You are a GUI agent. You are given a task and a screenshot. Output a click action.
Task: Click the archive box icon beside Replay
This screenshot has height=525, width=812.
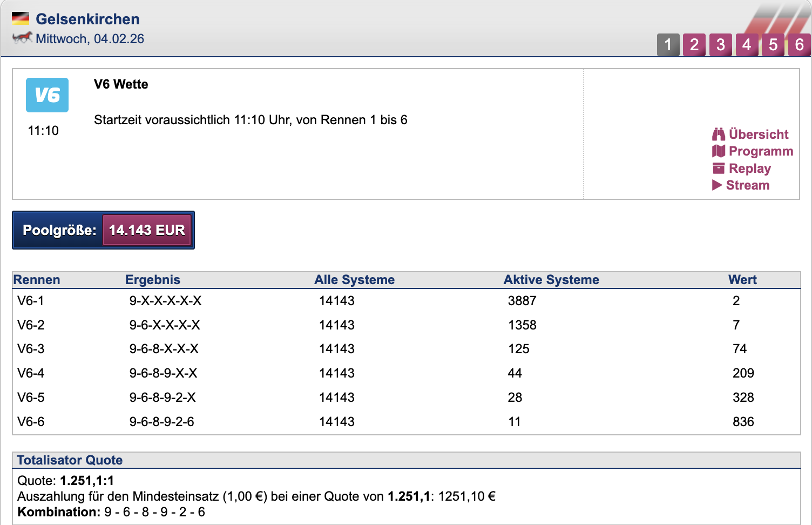click(718, 169)
